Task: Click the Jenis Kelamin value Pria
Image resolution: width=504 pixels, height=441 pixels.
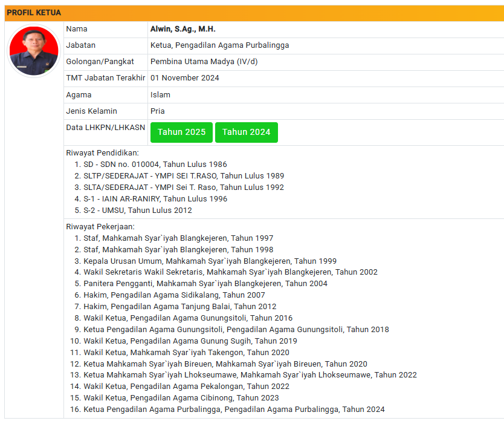Action: pyautogui.click(x=158, y=111)
